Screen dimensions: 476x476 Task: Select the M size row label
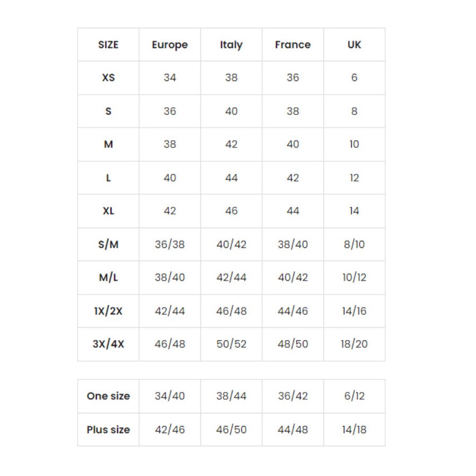click(x=108, y=144)
